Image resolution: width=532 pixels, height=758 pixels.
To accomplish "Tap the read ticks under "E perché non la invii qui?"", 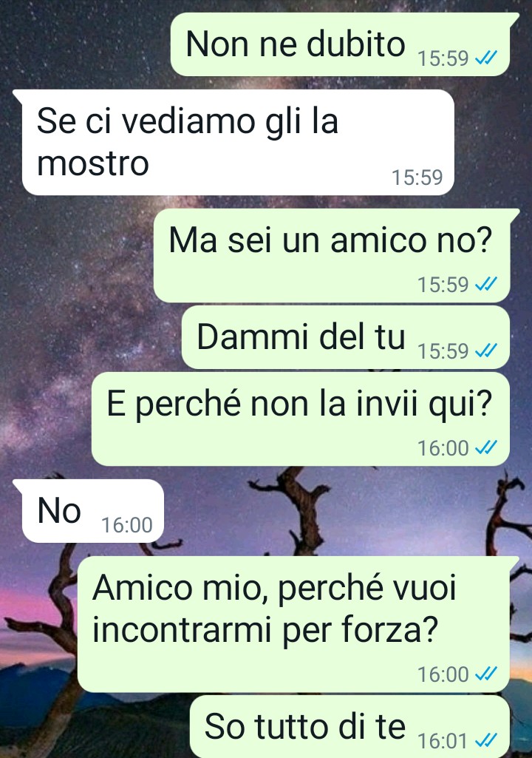I will [485, 448].
